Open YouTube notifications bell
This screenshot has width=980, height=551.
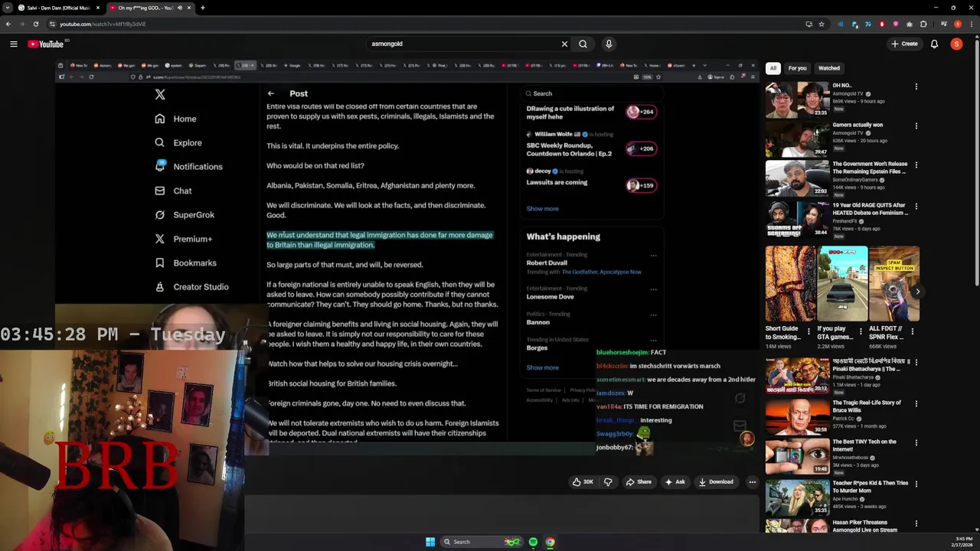(x=934, y=44)
